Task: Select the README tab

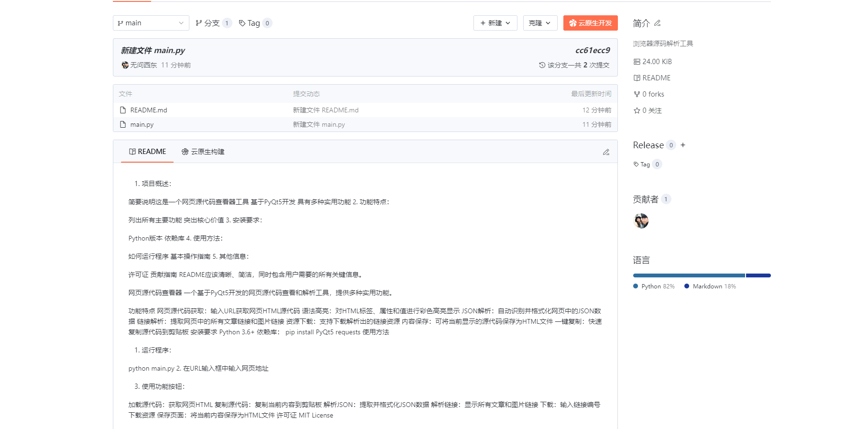Action: (x=147, y=152)
